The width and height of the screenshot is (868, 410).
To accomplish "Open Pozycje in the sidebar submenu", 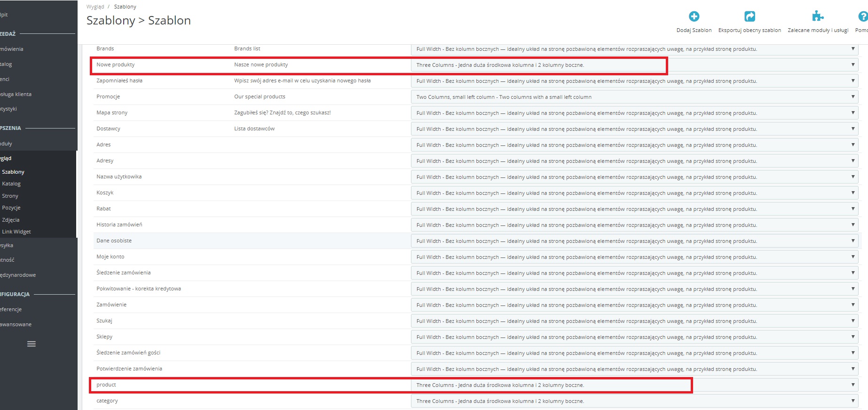I will pyautogui.click(x=11, y=208).
